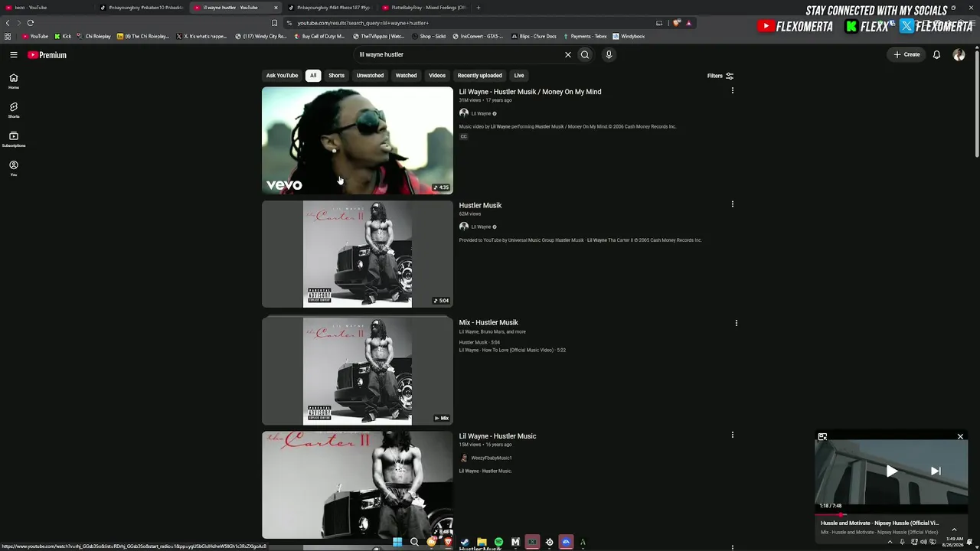Open the Windybook bookmark
The height and width of the screenshot is (551, 980).
click(629, 36)
